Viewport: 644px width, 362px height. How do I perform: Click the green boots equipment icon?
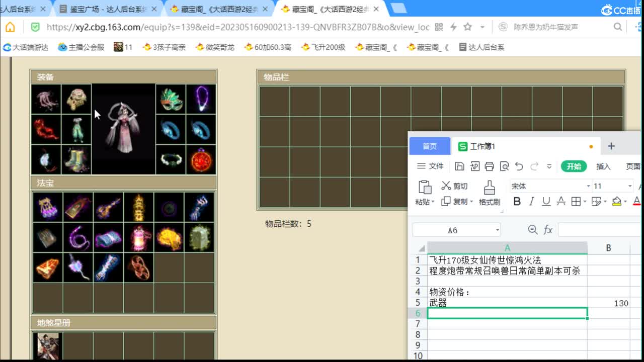(76, 160)
